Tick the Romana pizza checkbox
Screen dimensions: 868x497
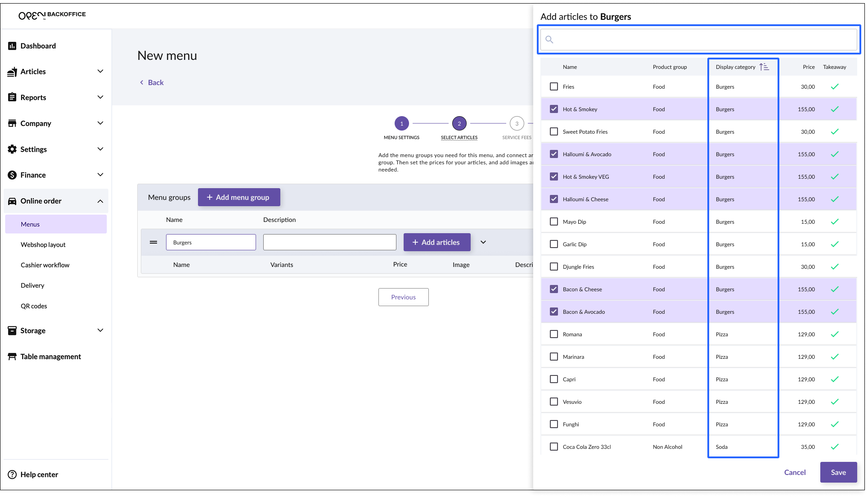coord(554,334)
